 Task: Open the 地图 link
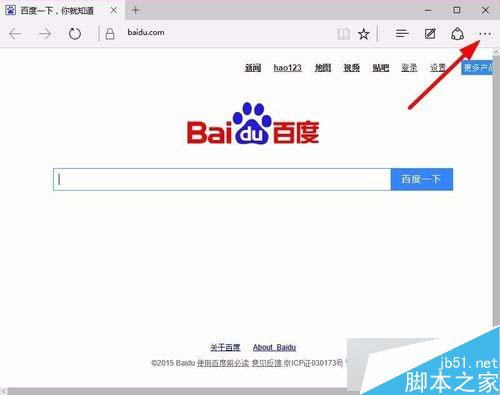point(323,68)
